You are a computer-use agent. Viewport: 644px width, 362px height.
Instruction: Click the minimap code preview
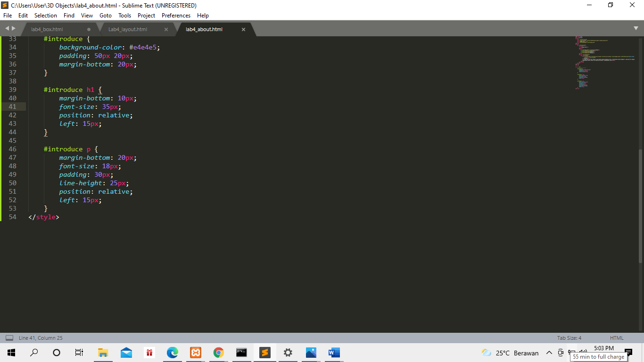pos(605,62)
